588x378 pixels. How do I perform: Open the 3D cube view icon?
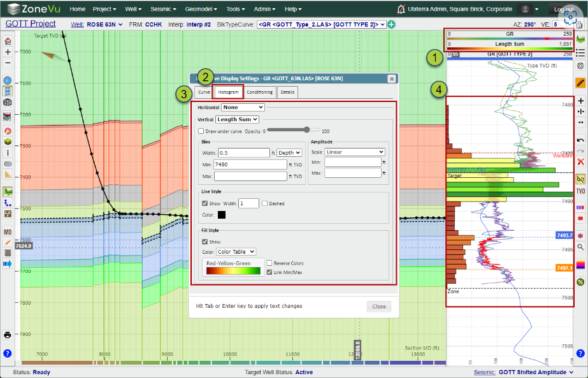pos(8,102)
